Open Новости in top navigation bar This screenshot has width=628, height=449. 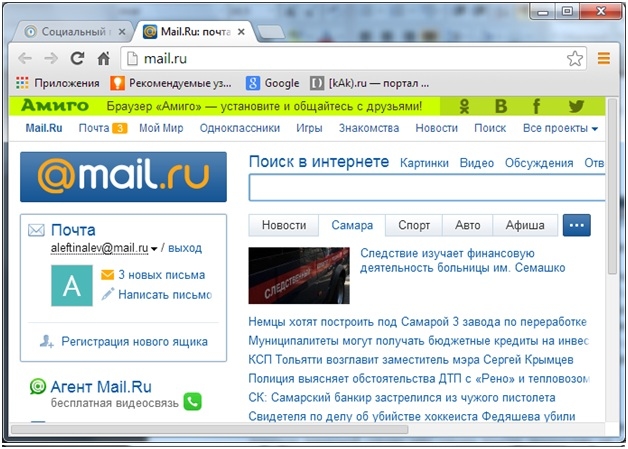437,128
